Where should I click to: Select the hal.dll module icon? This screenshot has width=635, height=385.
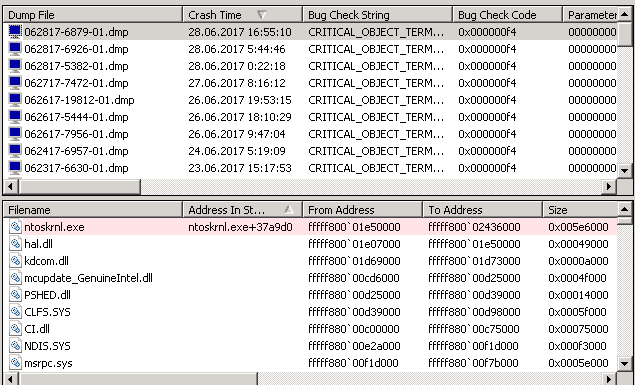pyautogui.click(x=15, y=244)
